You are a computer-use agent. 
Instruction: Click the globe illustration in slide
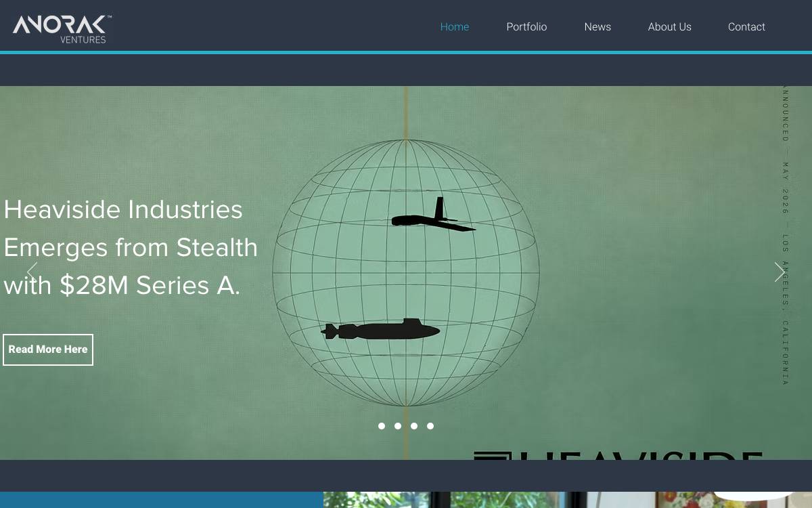coord(406,273)
